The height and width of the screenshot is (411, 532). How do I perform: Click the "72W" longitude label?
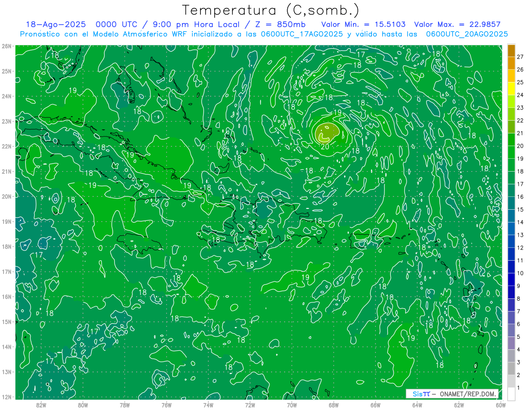tap(250, 405)
